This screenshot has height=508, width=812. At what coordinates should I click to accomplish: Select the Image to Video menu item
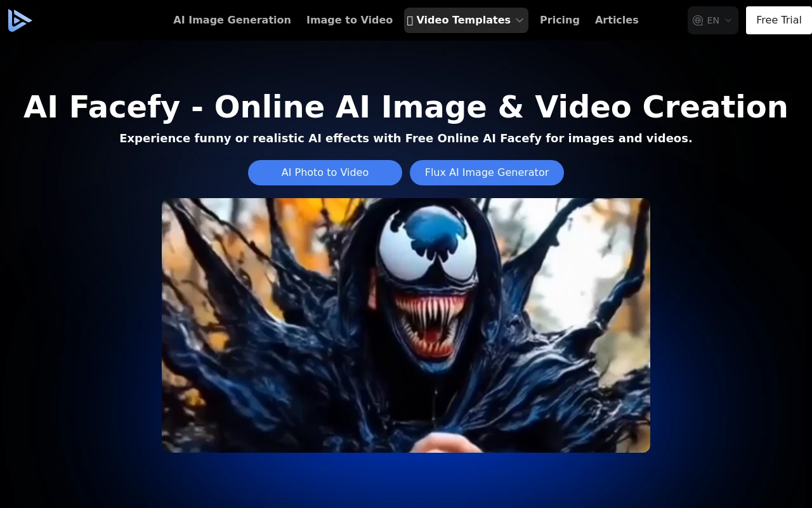(349, 20)
